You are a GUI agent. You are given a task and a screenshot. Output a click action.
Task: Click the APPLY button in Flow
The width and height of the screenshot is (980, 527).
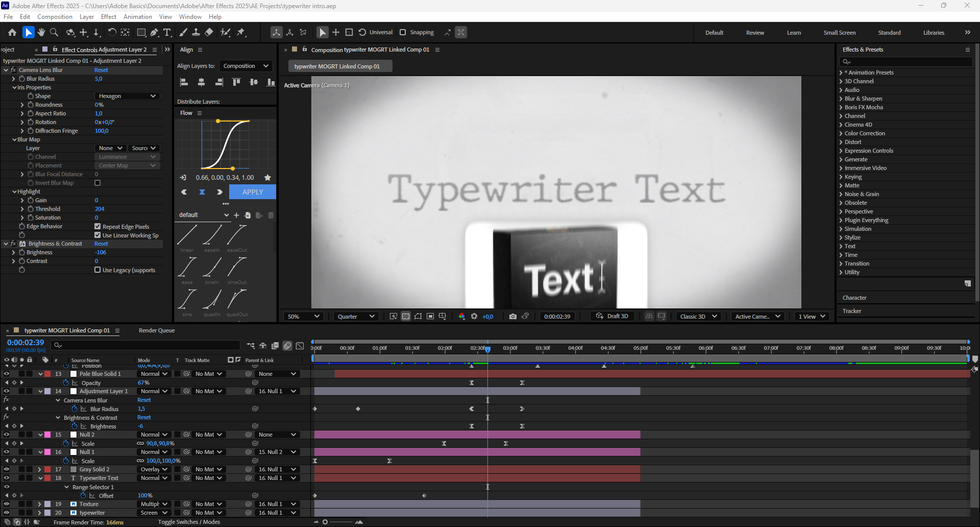pyautogui.click(x=253, y=192)
